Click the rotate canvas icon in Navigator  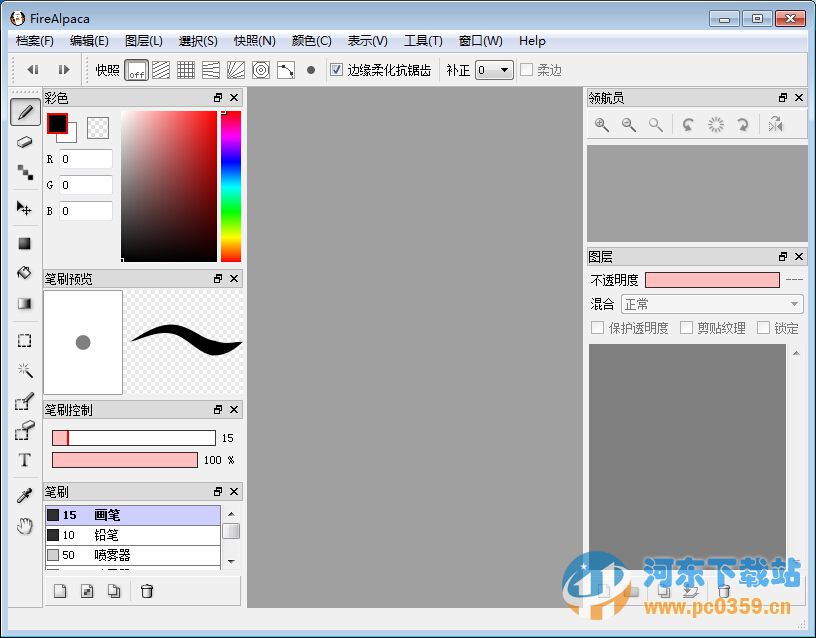coord(688,125)
